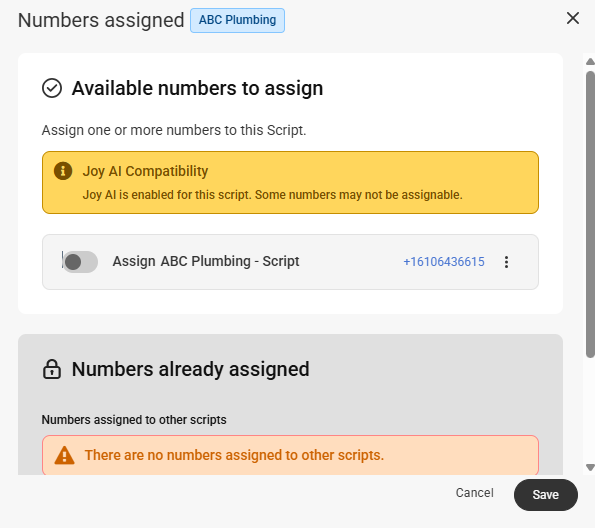Viewport: 595px width, 528px height.
Task: Open the phone number +16106436615 link
Action: point(444,262)
